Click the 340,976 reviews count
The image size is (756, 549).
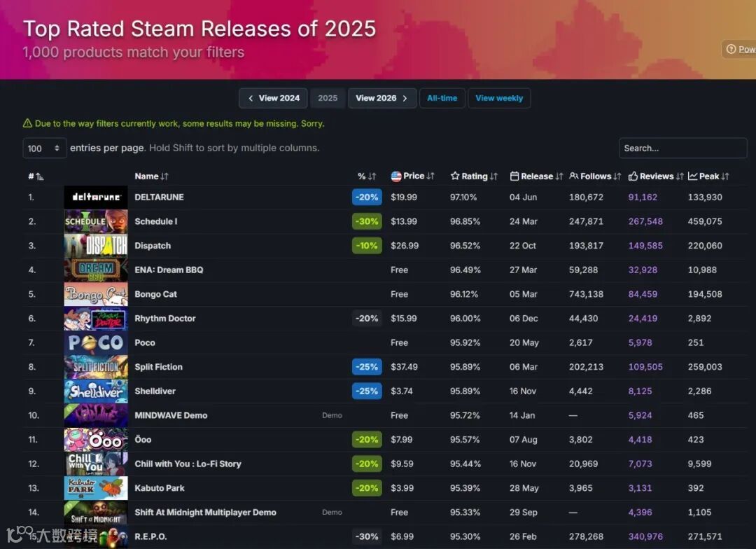coord(645,536)
